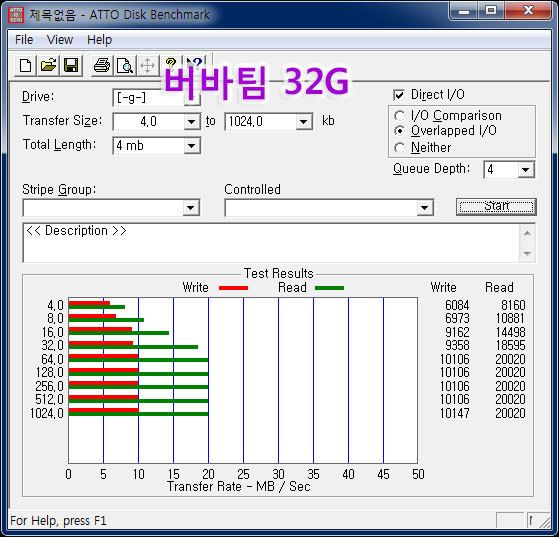Toggle the Direct I/O checkbox
559x537 pixels.
point(399,95)
